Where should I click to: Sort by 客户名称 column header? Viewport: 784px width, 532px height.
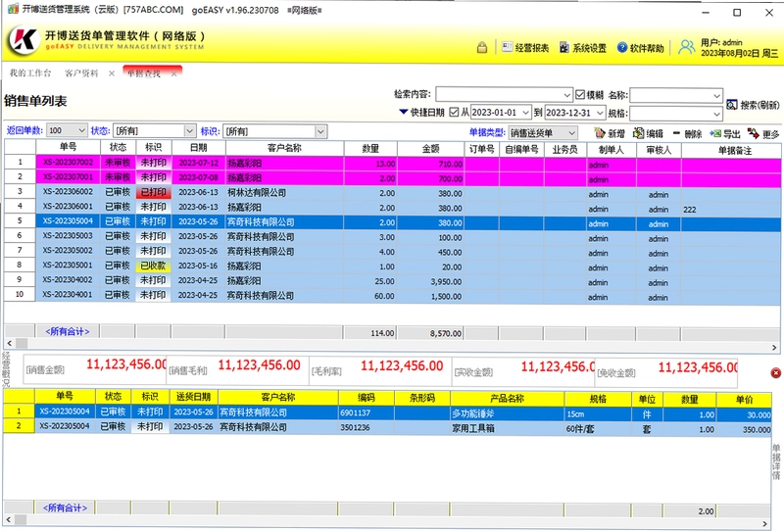[284, 148]
